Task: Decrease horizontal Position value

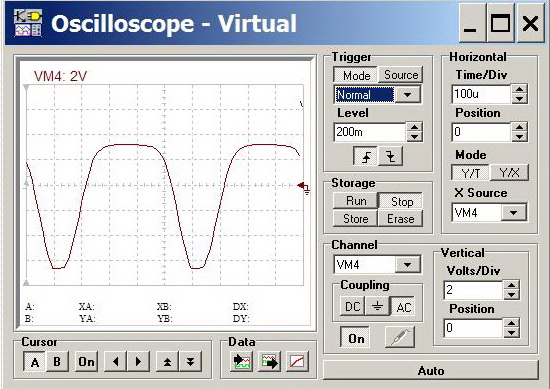Action: [519, 136]
